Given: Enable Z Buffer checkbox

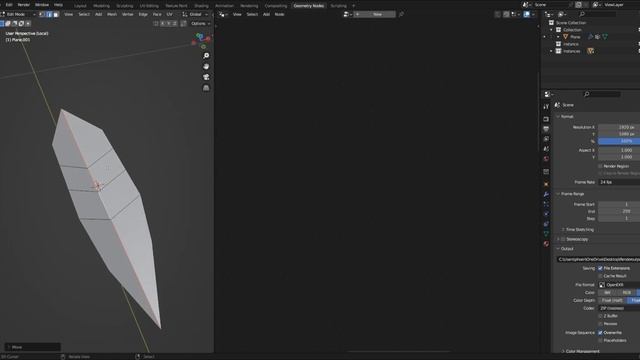Looking at the screenshot, I should (600, 316).
